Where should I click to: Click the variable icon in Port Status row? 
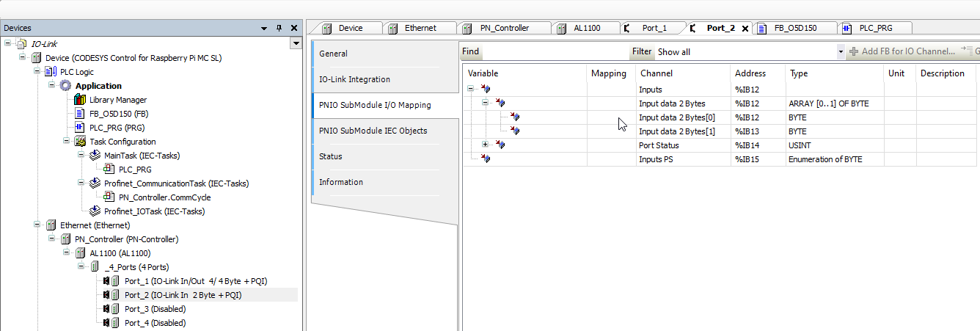(x=500, y=145)
